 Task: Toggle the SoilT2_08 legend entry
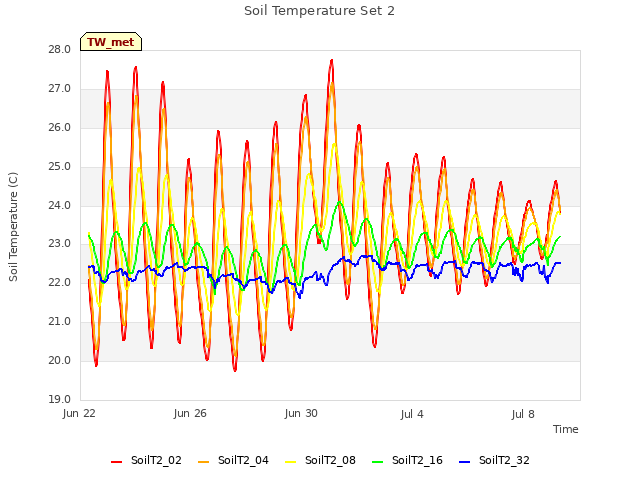[x=320, y=460]
